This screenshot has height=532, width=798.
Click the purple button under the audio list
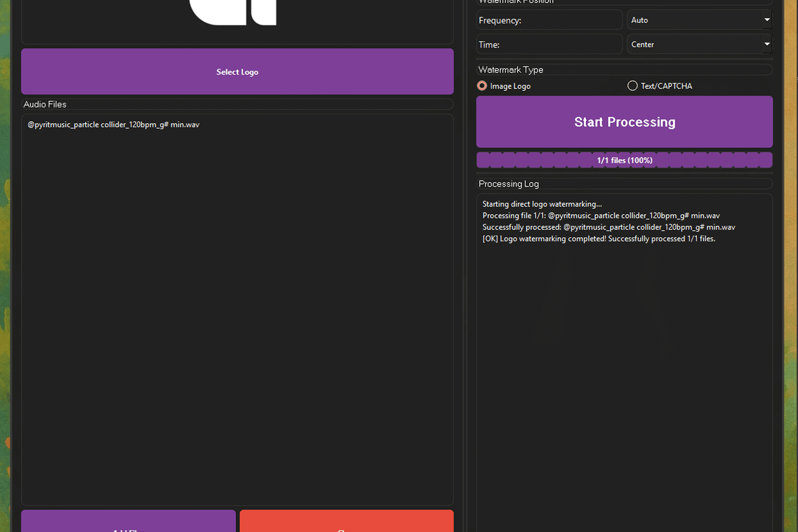[128, 521]
